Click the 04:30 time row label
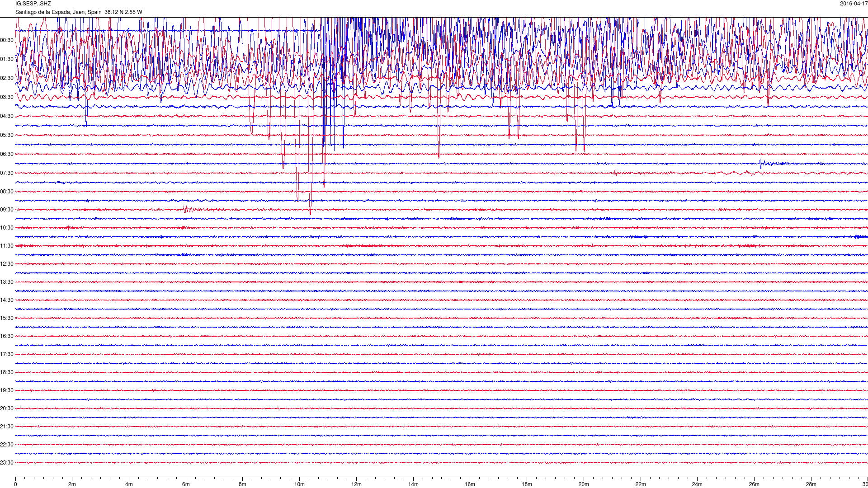The width and height of the screenshot is (868, 488). [7, 116]
